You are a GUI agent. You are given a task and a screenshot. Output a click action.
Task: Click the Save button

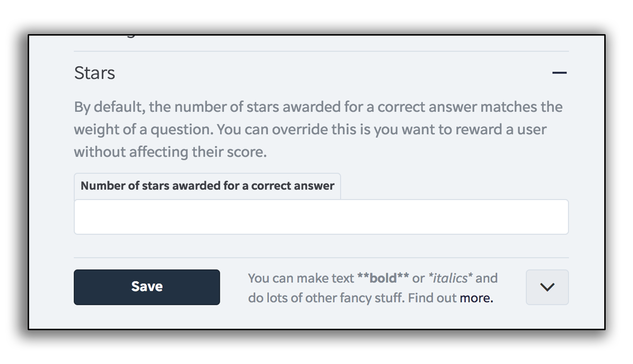[x=147, y=287]
